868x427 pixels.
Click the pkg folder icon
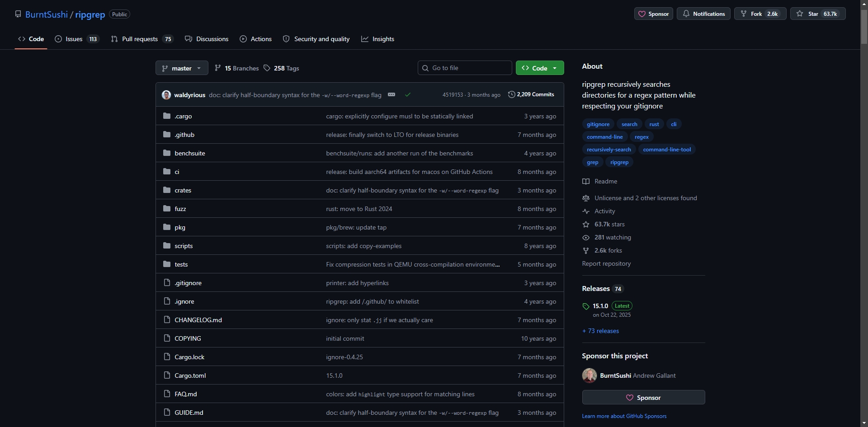[167, 227]
